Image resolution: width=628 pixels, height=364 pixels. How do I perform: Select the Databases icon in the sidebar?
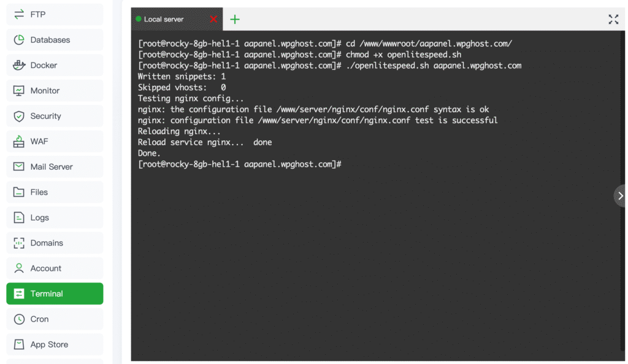click(54, 39)
